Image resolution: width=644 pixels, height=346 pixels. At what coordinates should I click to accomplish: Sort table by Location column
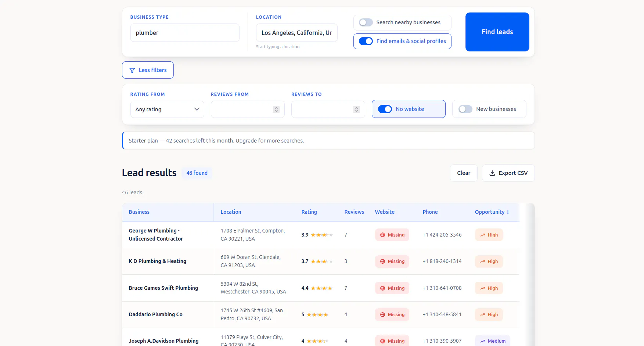[231, 212]
